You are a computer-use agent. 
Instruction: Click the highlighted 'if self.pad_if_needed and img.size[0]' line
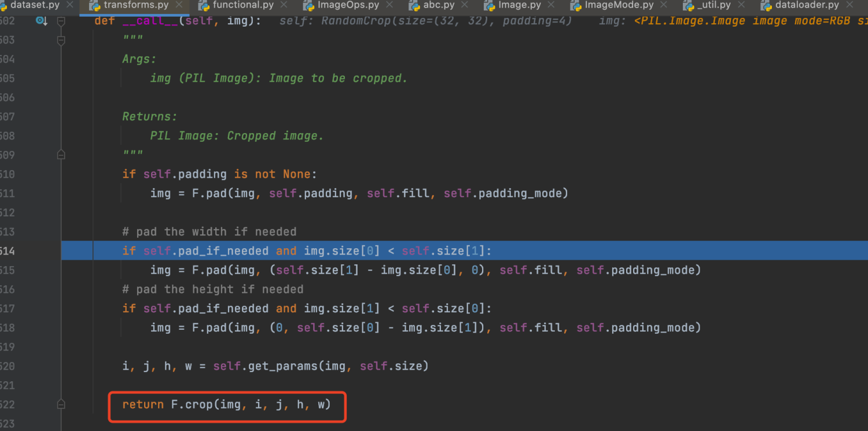307,251
